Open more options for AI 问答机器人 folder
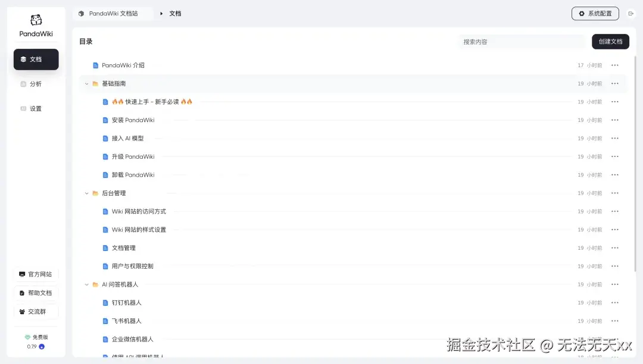The image size is (643, 364). point(614,284)
